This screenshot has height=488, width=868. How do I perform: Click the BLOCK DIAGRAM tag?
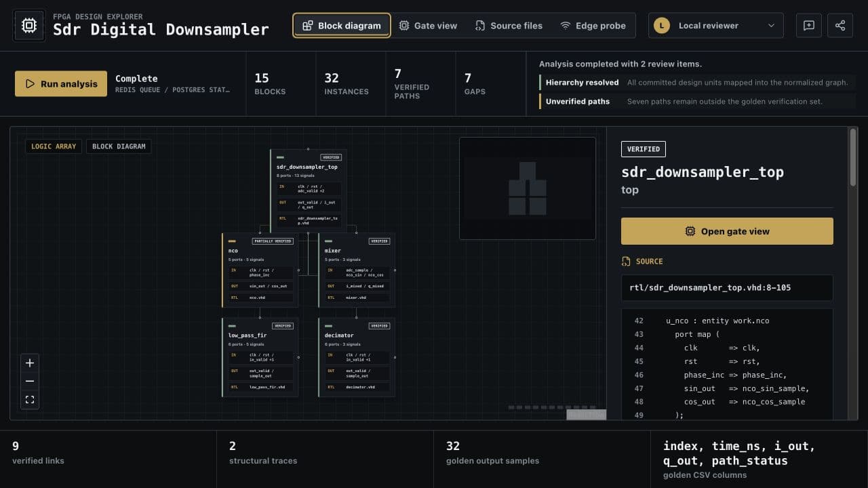tap(119, 146)
